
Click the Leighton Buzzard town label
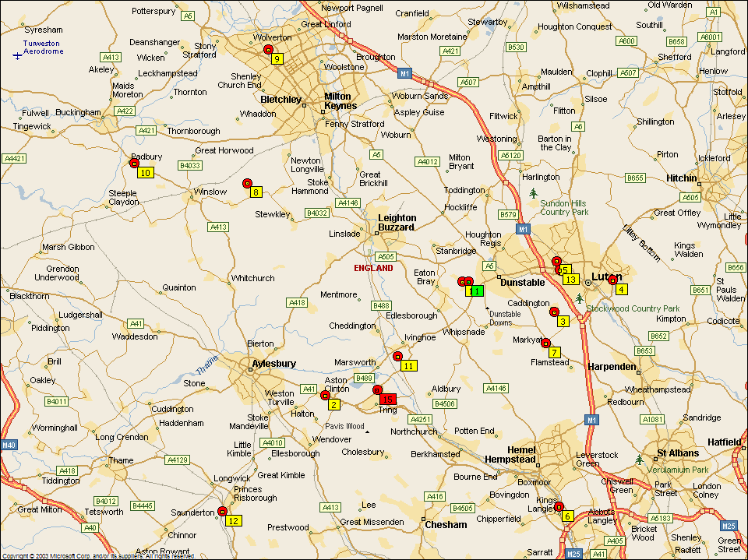click(x=397, y=223)
